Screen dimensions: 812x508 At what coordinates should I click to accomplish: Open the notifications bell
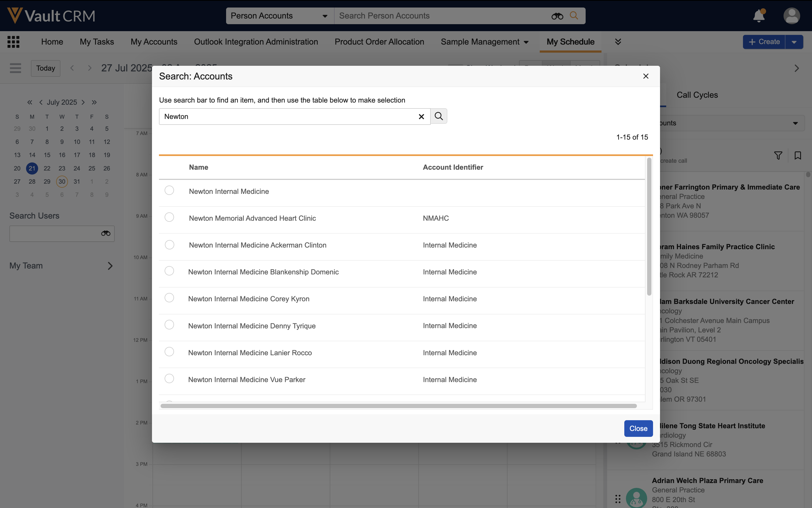coord(759,16)
